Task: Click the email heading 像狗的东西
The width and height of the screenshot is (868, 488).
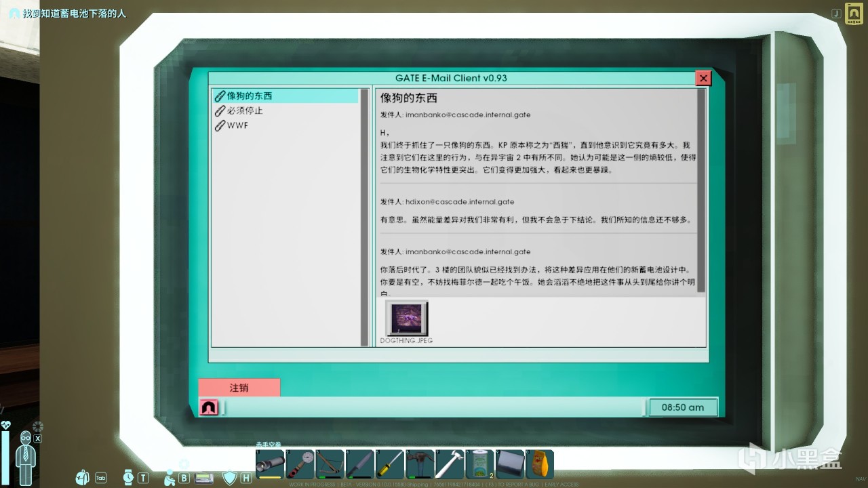Action: [x=409, y=98]
